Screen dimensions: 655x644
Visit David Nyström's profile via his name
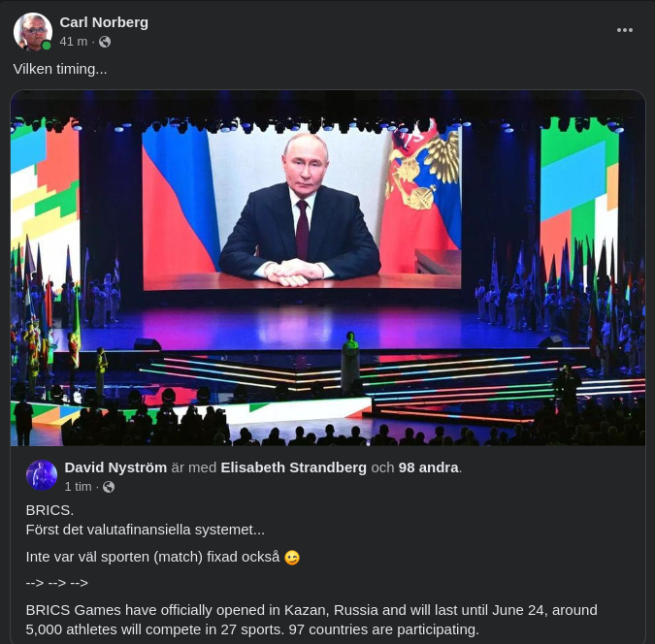[115, 467]
